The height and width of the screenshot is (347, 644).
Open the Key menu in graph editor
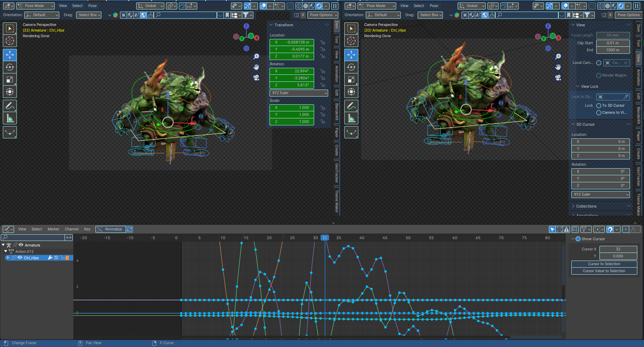pos(87,229)
